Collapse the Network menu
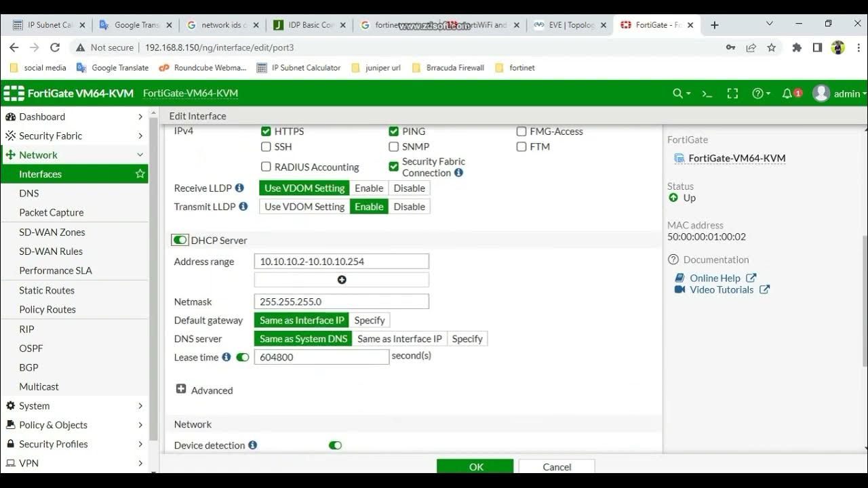 [x=74, y=155]
